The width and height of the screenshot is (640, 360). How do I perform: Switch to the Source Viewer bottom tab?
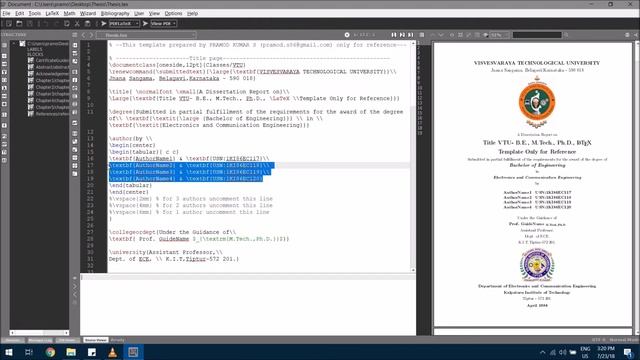click(x=96, y=340)
